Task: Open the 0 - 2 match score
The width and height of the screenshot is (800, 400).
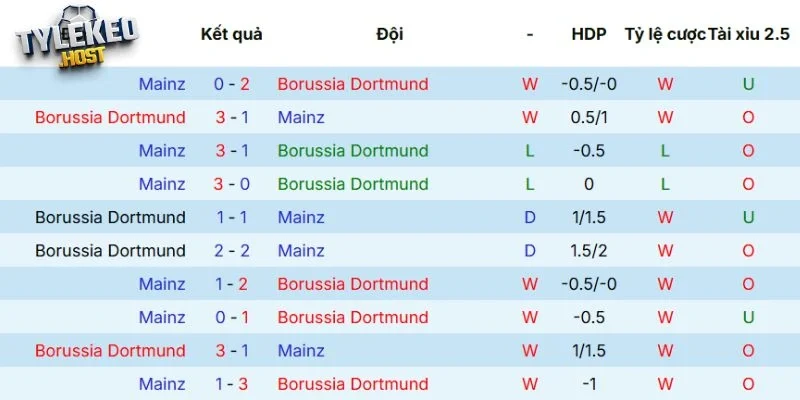Action: click(x=231, y=84)
